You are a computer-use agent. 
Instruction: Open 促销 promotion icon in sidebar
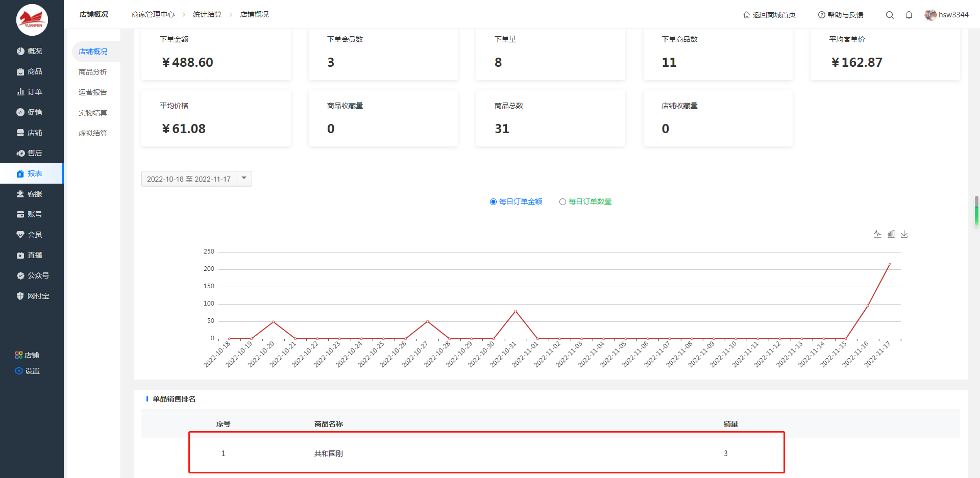coord(20,112)
